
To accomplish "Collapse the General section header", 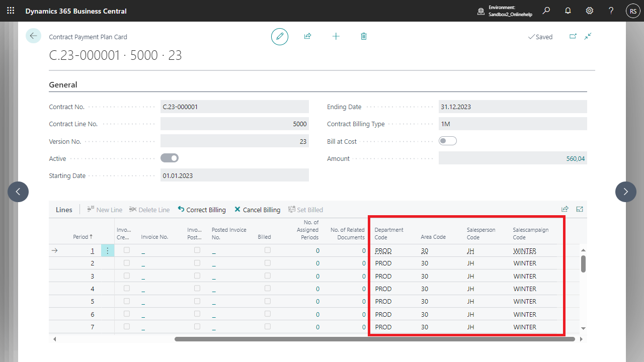I will pyautogui.click(x=63, y=85).
